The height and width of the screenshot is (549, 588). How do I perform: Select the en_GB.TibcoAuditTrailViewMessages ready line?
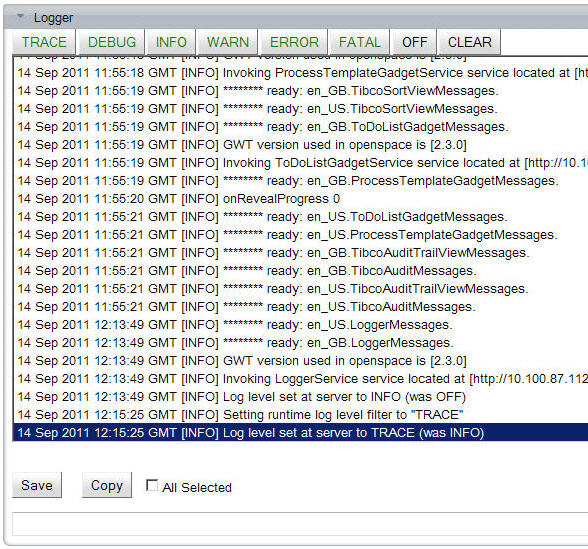point(301,253)
